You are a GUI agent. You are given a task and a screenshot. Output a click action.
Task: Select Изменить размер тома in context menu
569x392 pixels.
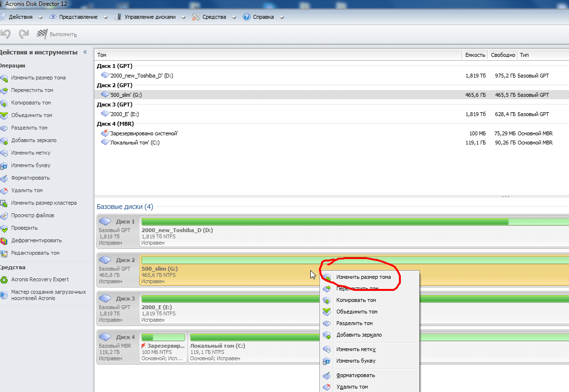[x=363, y=277]
